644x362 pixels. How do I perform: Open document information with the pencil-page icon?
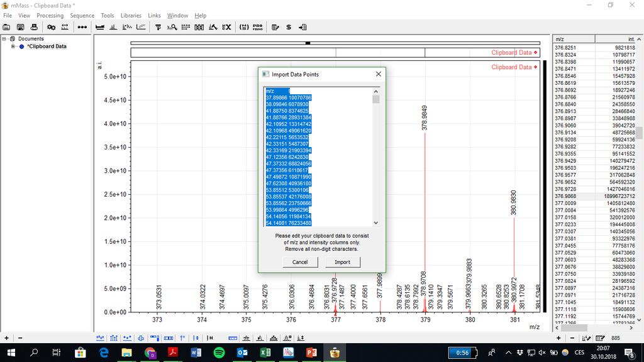coord(275,27)
